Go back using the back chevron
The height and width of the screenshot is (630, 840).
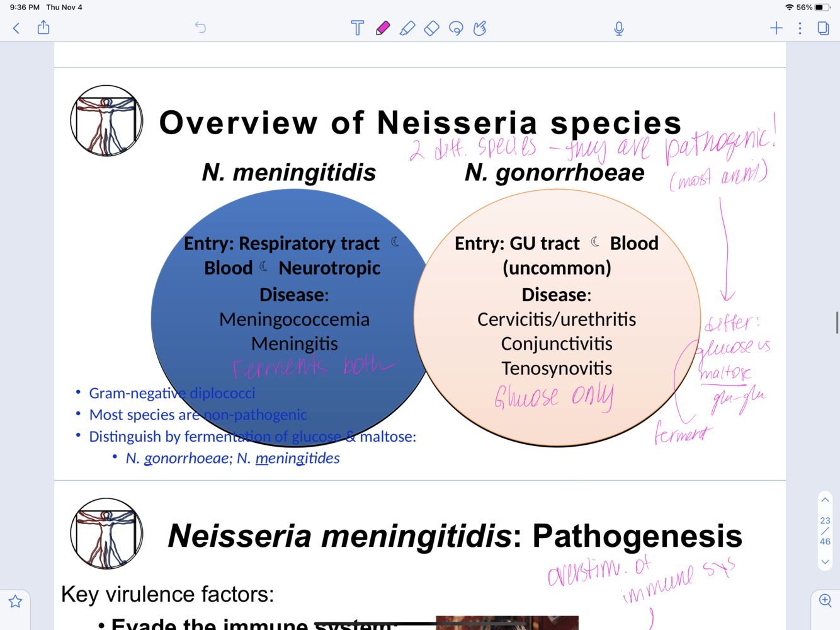click(16, 28)
